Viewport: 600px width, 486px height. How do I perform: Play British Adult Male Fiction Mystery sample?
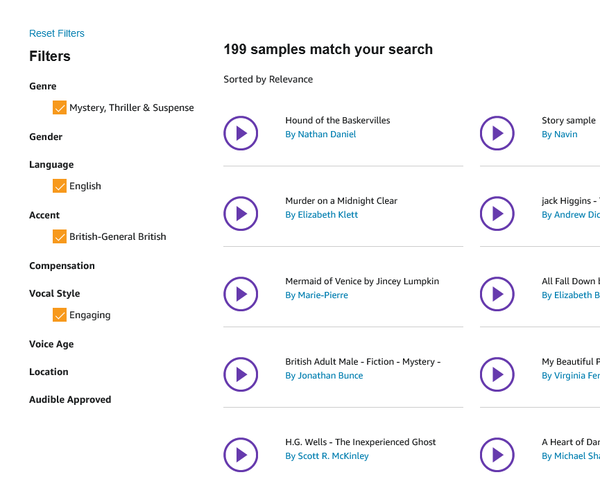click(240, 374)
